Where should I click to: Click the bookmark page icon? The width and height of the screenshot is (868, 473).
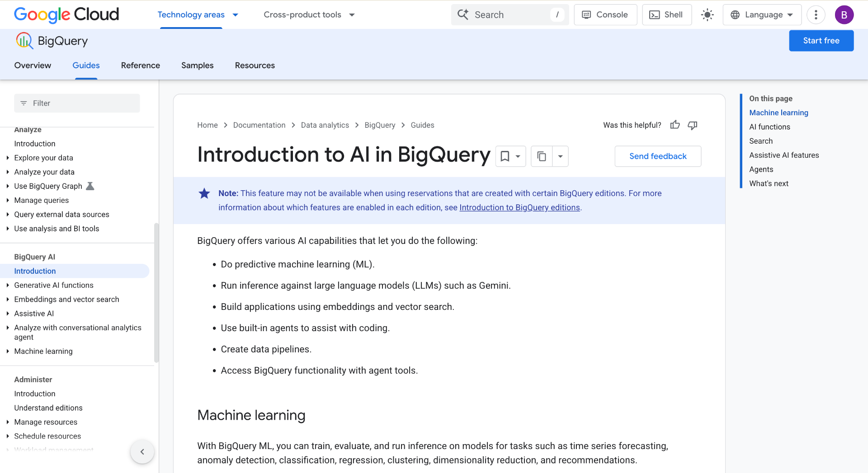coord(505,156)
